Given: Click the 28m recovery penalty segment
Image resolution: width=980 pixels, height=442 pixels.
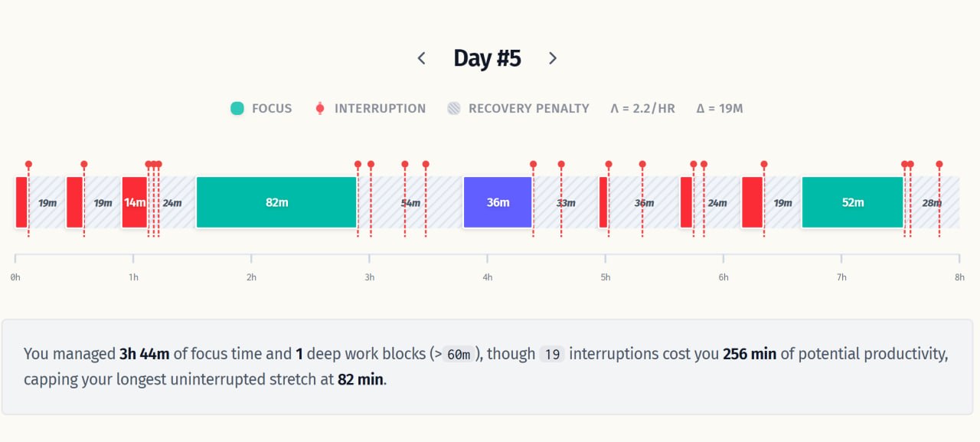Looking at the screenshot, I should (x=932, y=202).
